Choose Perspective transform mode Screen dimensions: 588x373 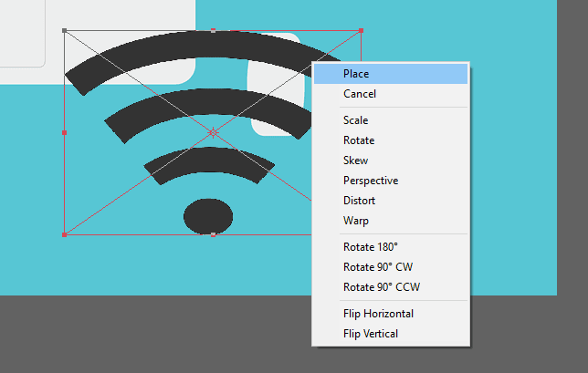coord(391,181)
